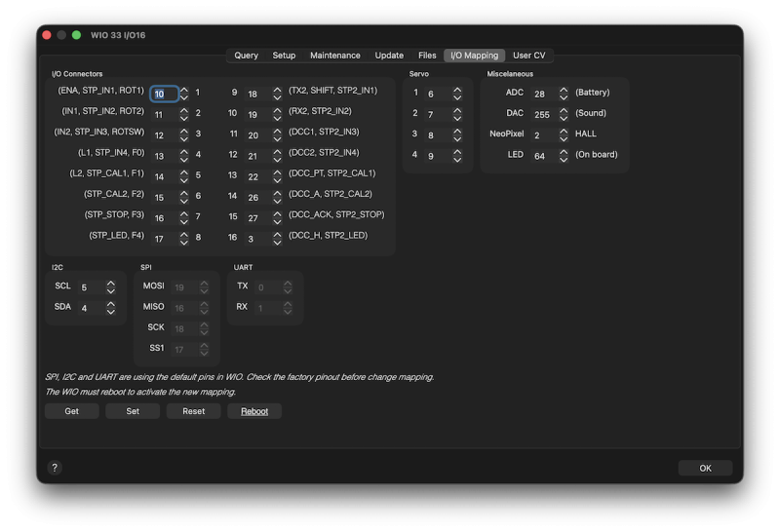Click the help question mark button

(55, 468)
